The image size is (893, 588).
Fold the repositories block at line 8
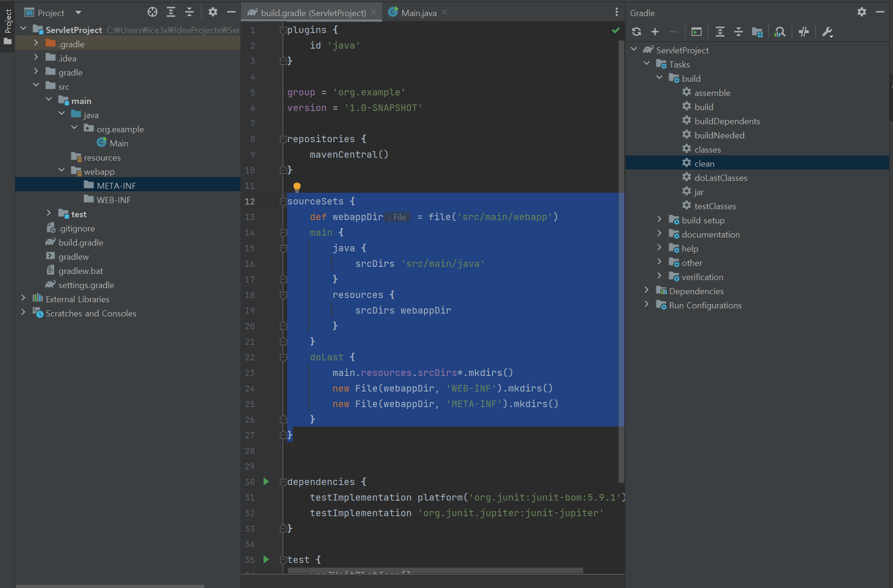283,139
